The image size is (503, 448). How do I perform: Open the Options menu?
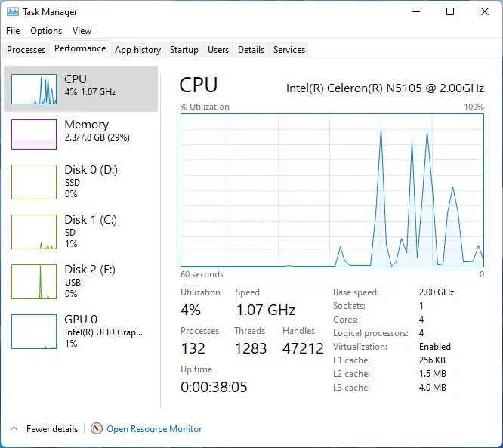[46, 31]
